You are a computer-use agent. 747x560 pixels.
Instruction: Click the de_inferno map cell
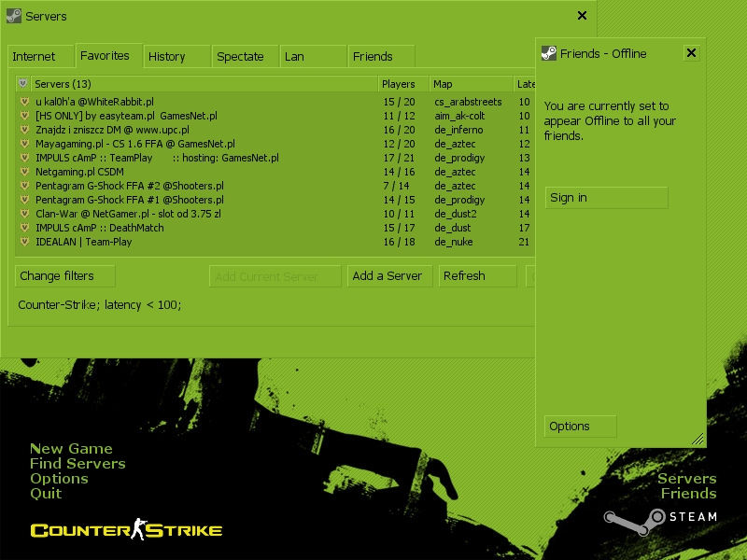[458, 130]
